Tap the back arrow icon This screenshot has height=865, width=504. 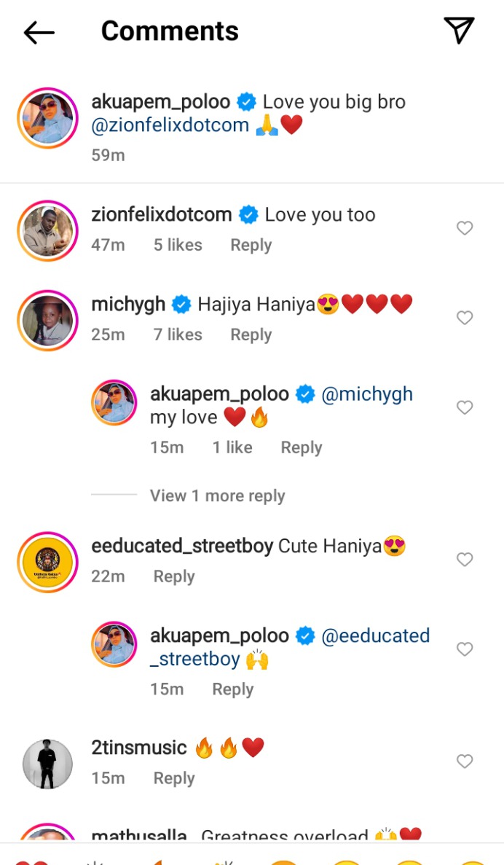click(39, 32)
